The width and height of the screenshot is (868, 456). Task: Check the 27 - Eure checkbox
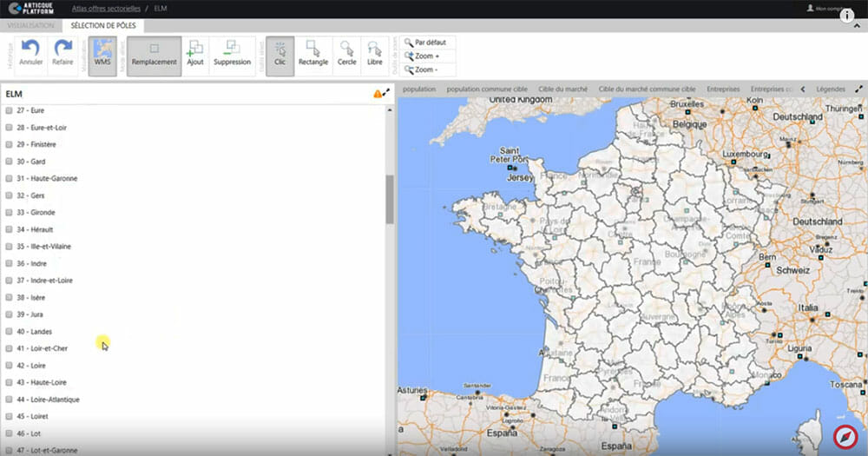click(9, 110)
